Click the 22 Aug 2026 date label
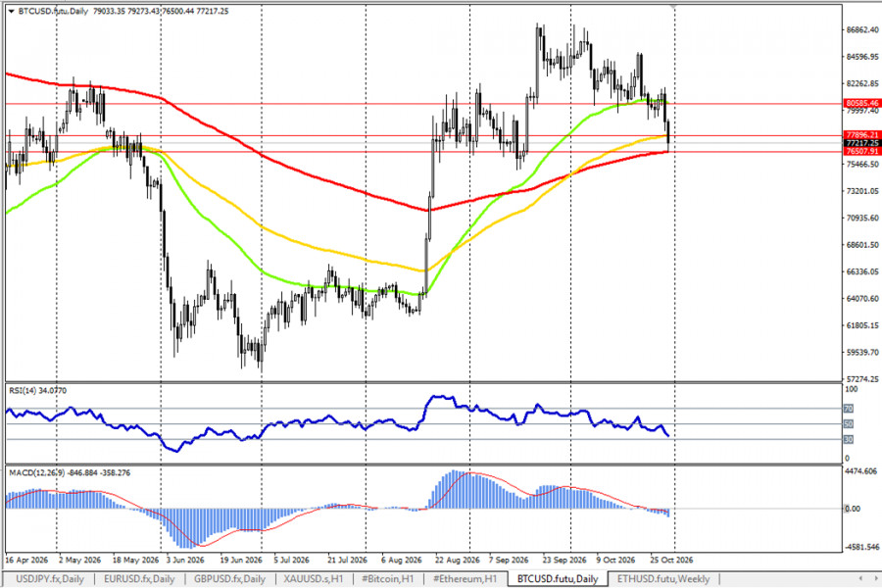Viewport: 882px width, 588px height. [458, 560]
